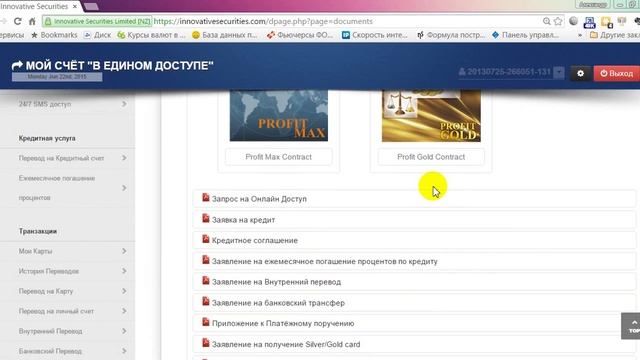Click PDF icon of ежемесячное погашение процентов заявление
This screenshot has width=640, height=360.
pyautogui.click(x=206, y=260)
